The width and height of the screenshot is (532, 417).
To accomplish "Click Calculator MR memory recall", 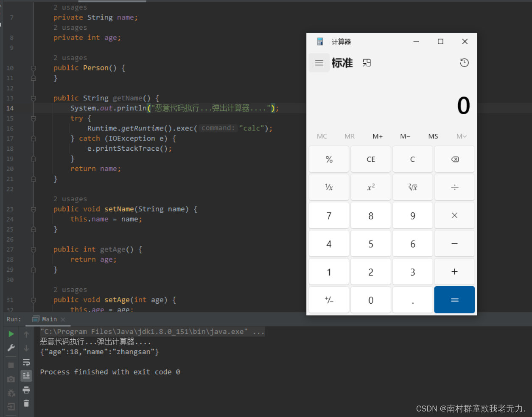I will click(x=350, y=136).
